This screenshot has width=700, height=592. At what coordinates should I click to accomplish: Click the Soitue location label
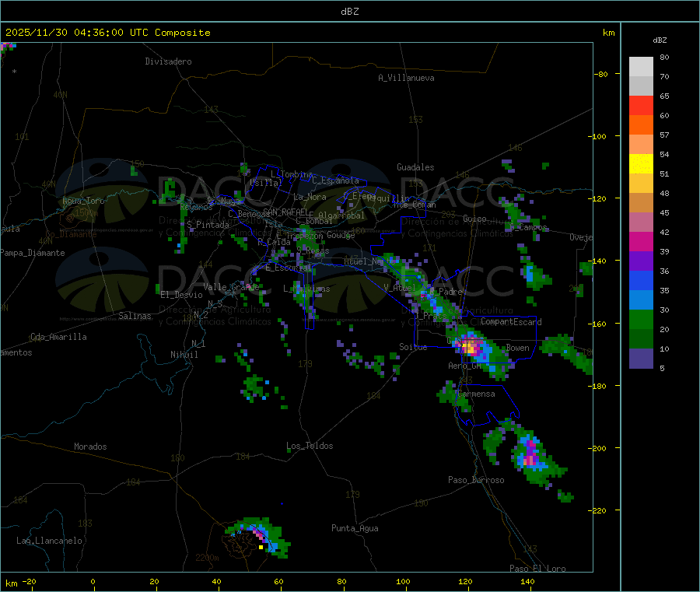point(413,347)
